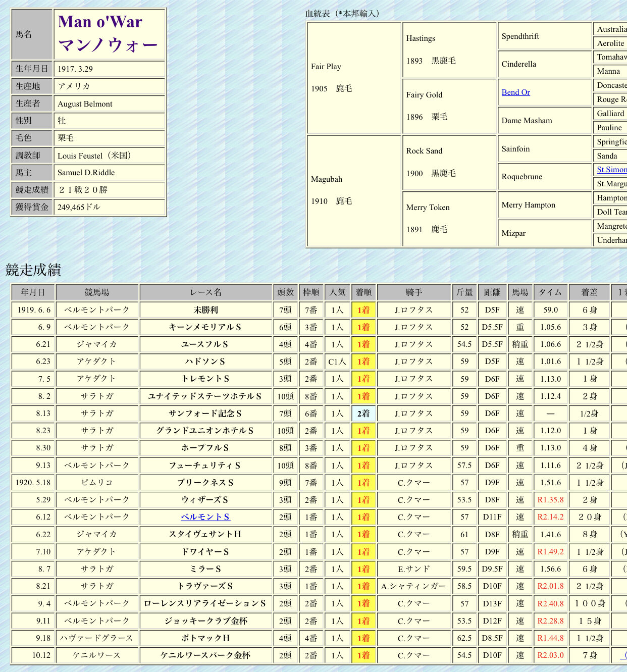
Task: Click the Man o'War horse name heading
Action: point(100,22)
